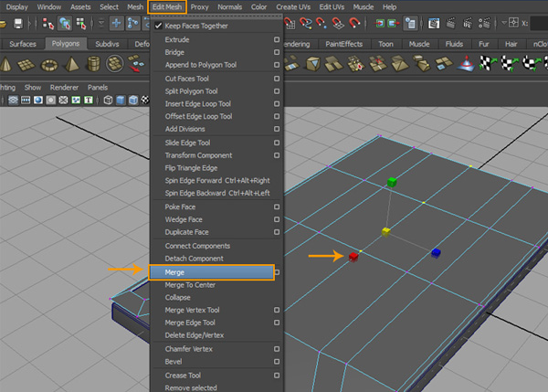Switch to the Surfaces shelf tab
This screenshot has width=548, height=392.
[23, 44]
